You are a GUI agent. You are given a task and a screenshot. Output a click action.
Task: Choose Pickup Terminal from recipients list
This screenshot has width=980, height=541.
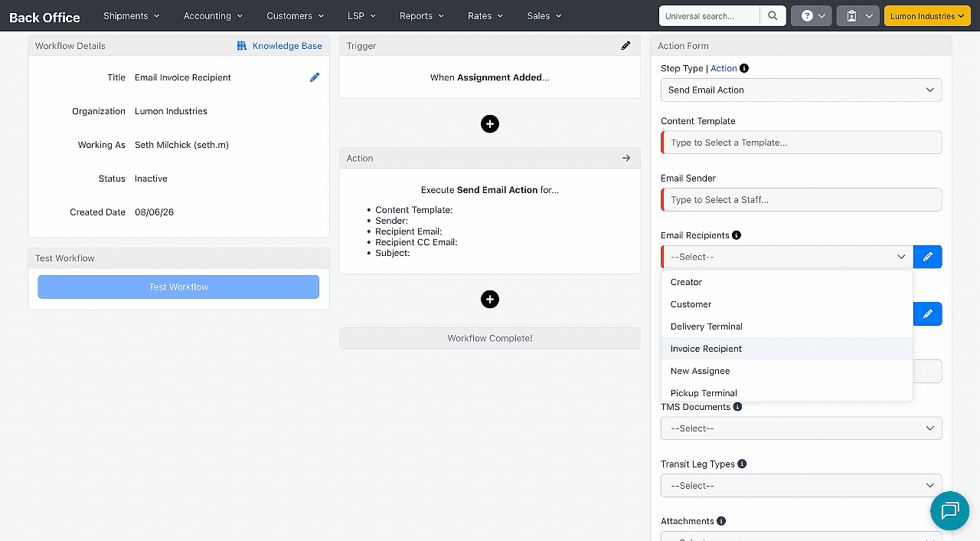(787, 392)
